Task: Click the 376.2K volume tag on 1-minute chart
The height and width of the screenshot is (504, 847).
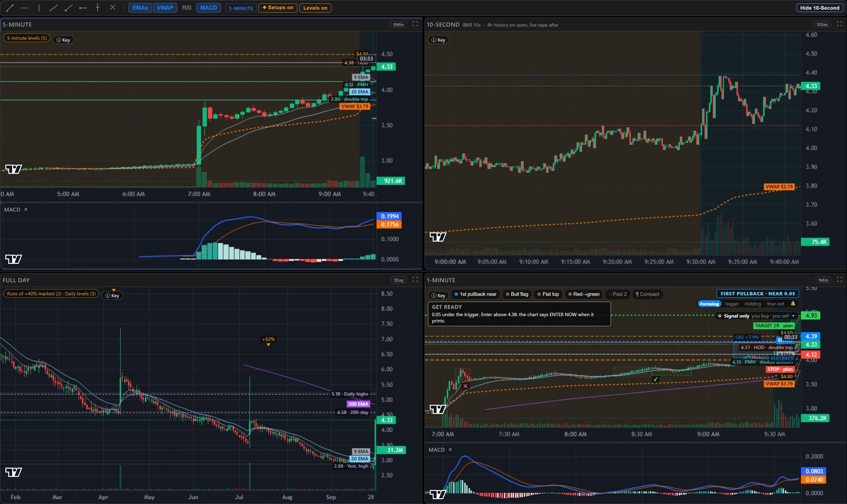Action: (x=815, y=418)
